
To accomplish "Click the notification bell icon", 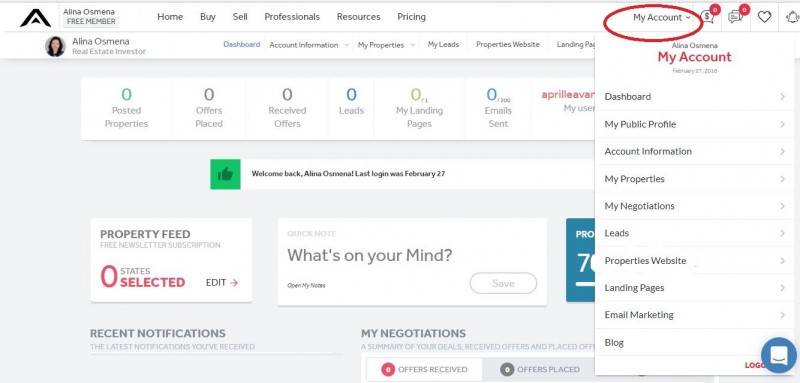I will [792, 17].
